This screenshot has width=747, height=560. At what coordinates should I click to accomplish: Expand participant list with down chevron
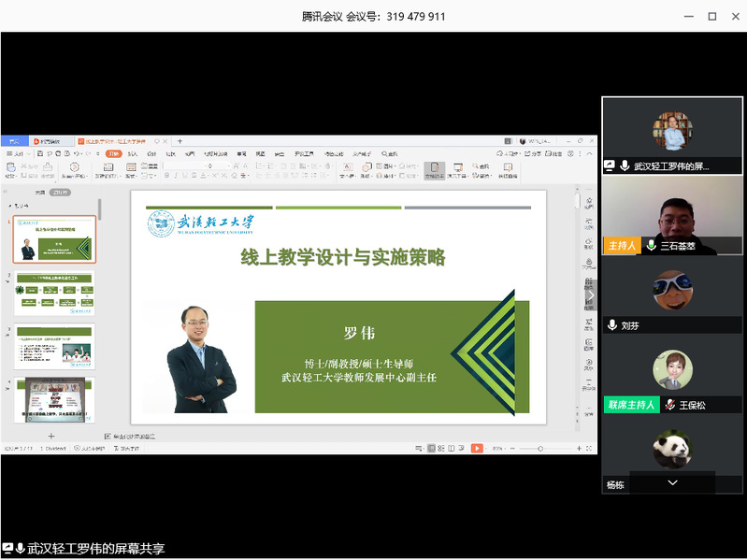click(x=672, y=482)
